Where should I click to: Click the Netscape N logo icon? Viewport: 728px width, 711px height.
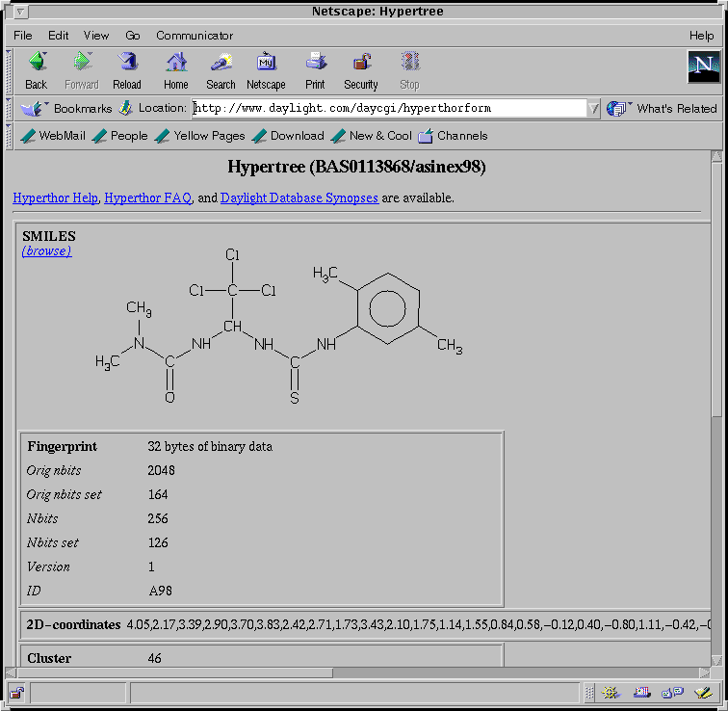(703, 67)
